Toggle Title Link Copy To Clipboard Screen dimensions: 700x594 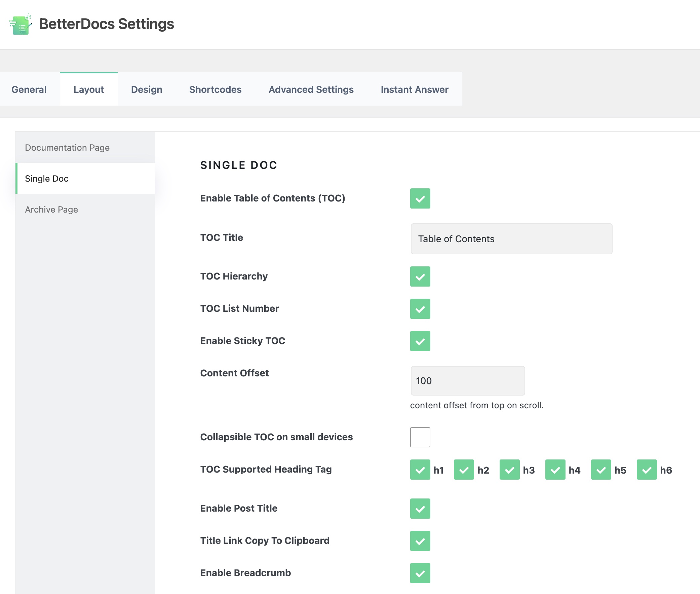click(420, 541)
